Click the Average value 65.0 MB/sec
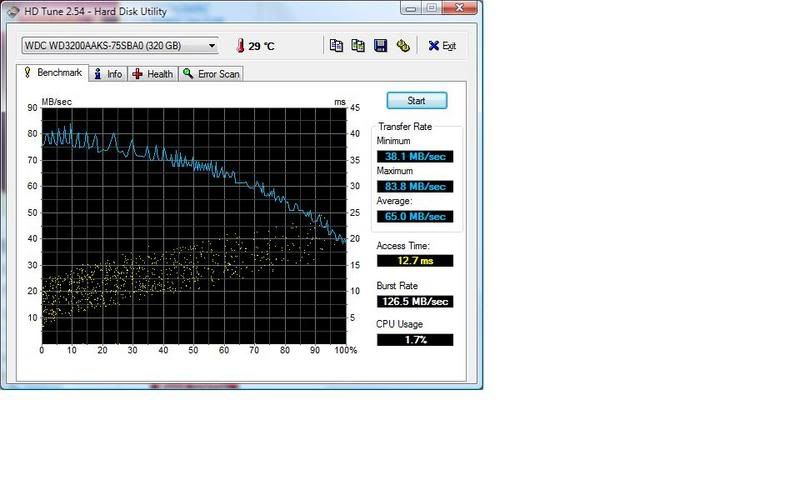This screenshot has width=800, height=500. [415, 216]
